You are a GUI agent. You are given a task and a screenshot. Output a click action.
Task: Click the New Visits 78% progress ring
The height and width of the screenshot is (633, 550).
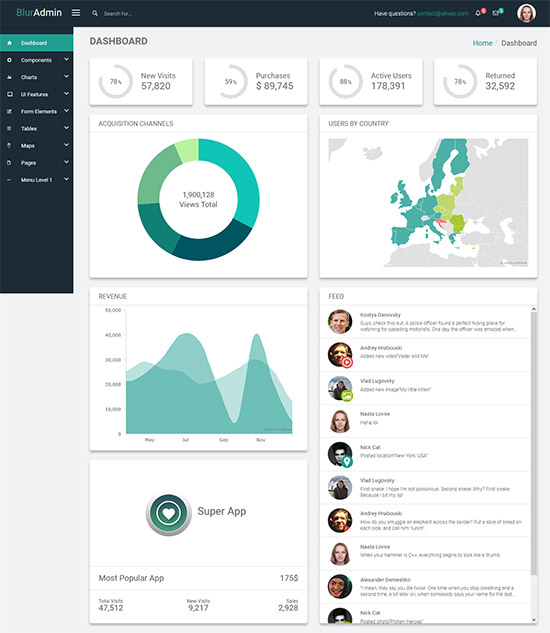coord(115,82)
